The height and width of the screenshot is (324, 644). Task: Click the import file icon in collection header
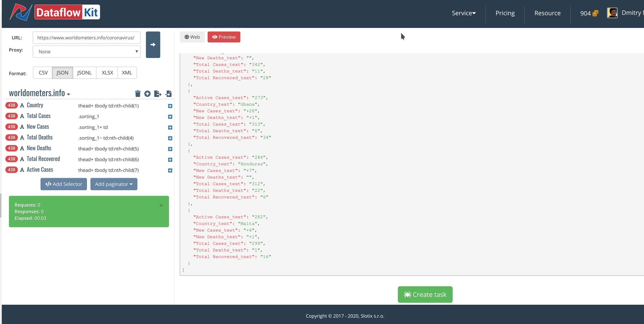168,93
